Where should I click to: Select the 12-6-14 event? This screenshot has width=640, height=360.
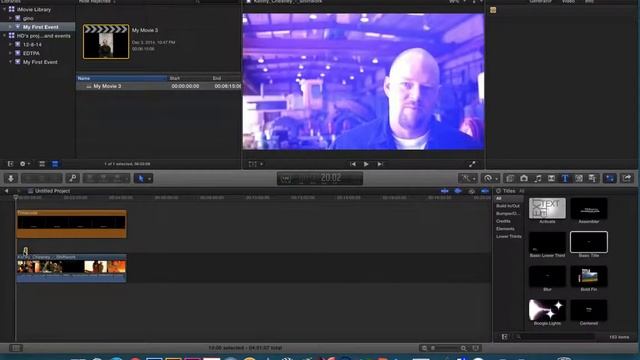point(32,44)
